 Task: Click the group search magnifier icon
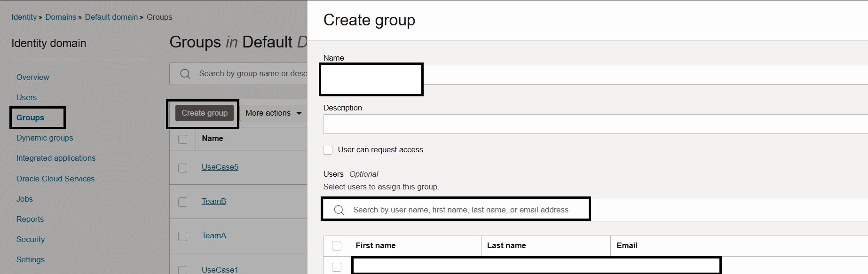click(x=185, y=74)
